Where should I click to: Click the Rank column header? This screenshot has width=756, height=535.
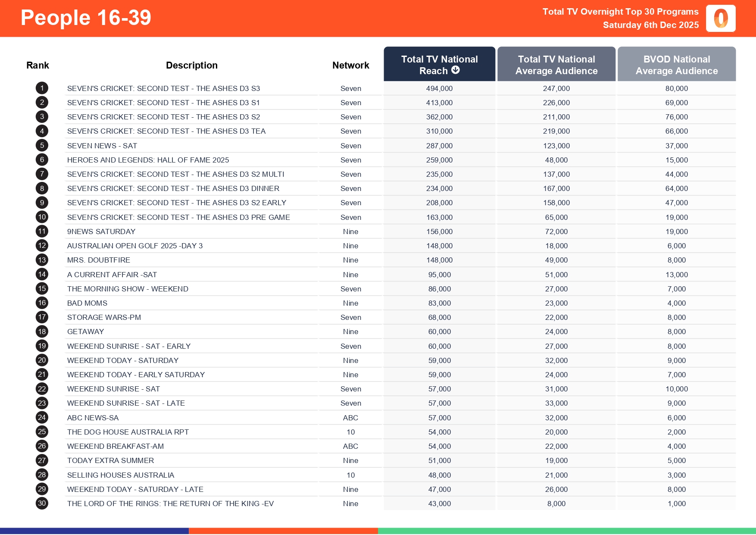pyautogui.click(x=37, y=65)
